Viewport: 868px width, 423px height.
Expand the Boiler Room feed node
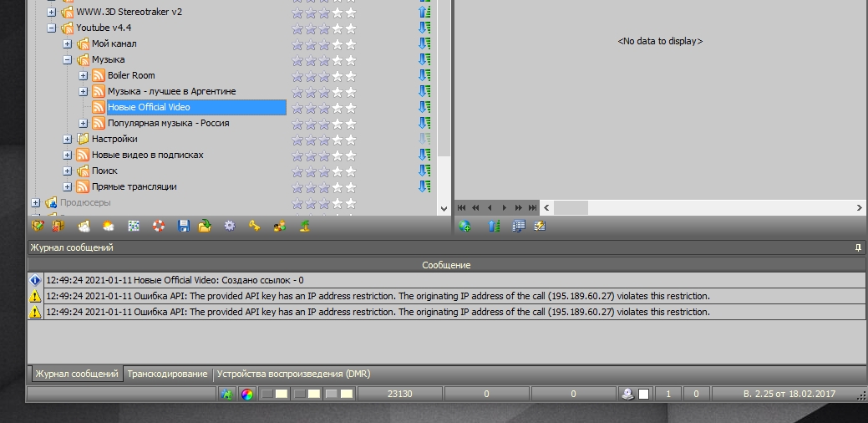click(x=84, y=75)
